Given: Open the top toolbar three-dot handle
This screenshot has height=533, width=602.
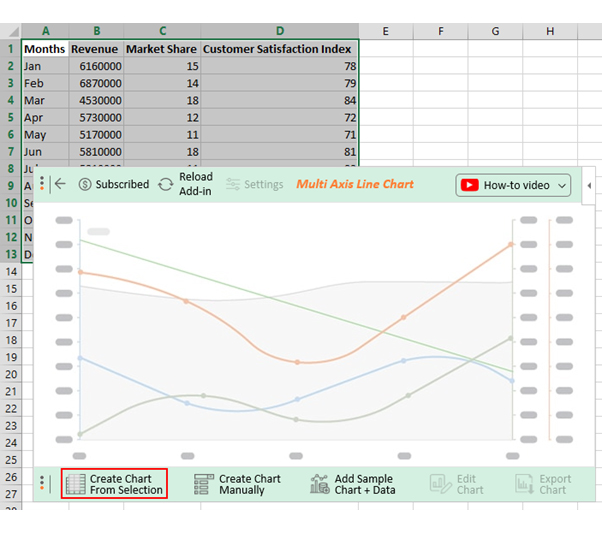Looking at the screenshot, I should 42,184.
